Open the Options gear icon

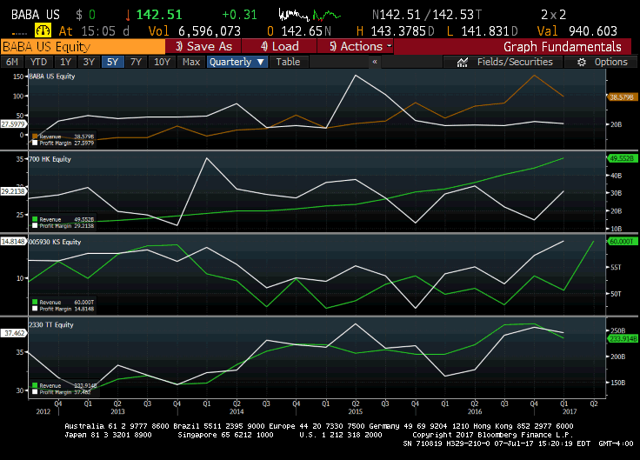[x=582, y=62]
